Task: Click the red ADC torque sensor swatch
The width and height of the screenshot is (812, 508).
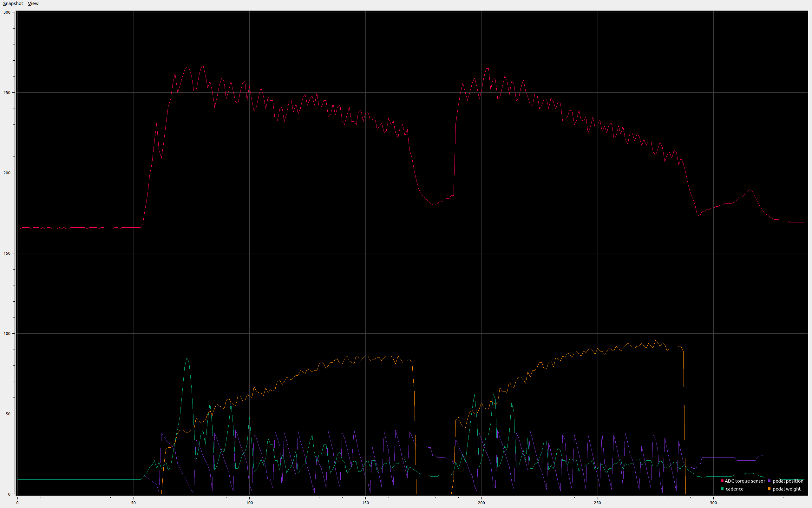Action: [722, 481]
